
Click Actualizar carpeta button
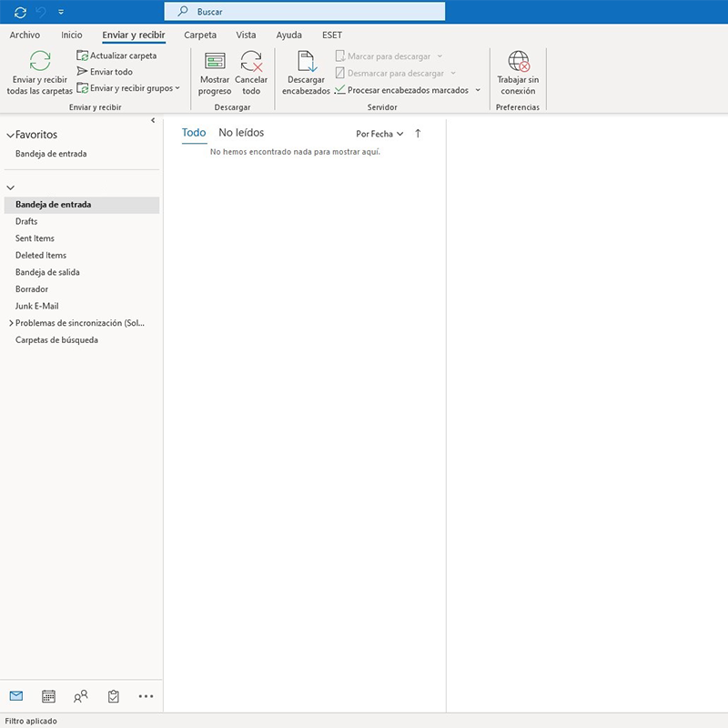(x=116, y=56)
